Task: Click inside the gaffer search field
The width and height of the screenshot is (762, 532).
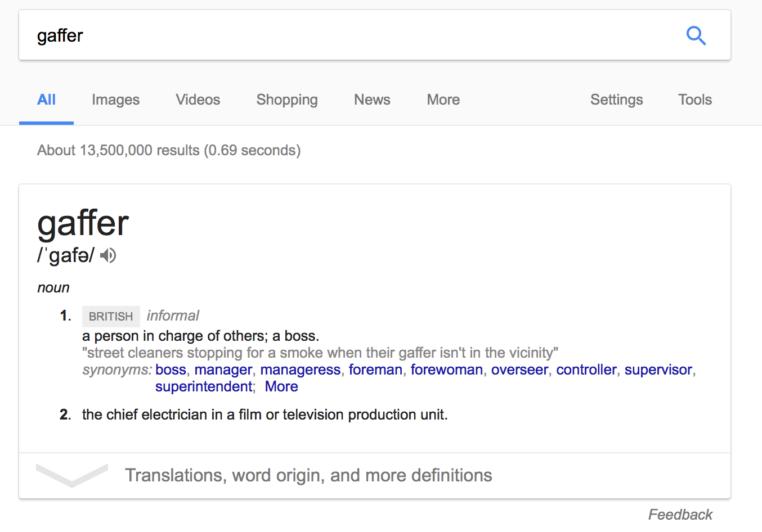Action: [349, 35]
